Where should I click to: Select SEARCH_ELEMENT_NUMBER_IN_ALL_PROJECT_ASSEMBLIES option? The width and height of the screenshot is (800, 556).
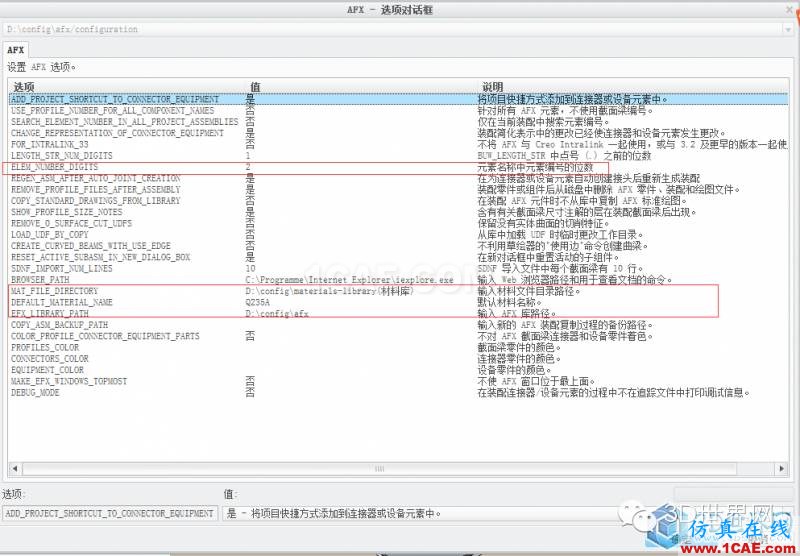point(124,122)
